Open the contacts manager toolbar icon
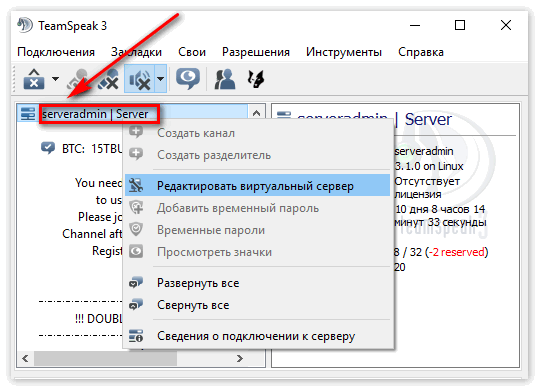539x390 pixels. [224, 79]
